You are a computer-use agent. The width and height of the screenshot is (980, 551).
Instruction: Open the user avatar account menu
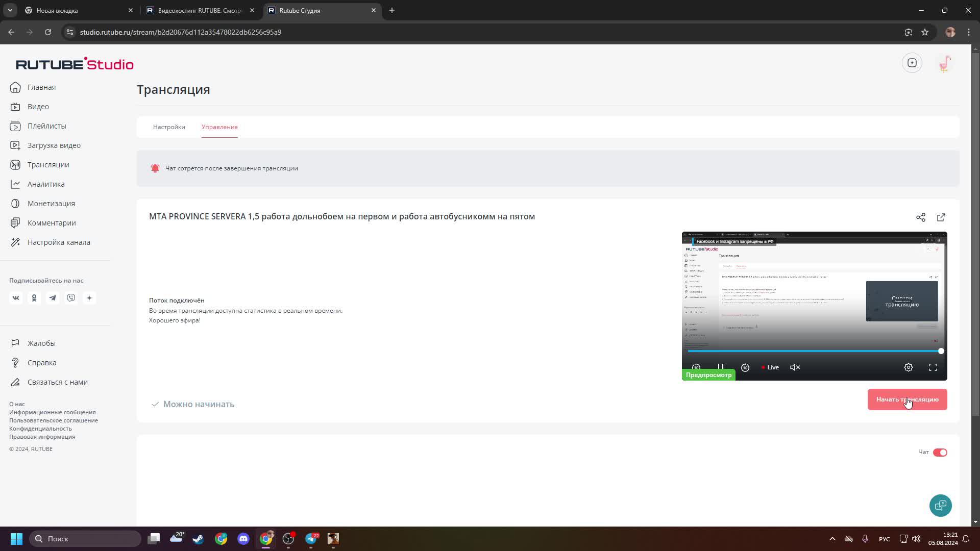point(945,63)
